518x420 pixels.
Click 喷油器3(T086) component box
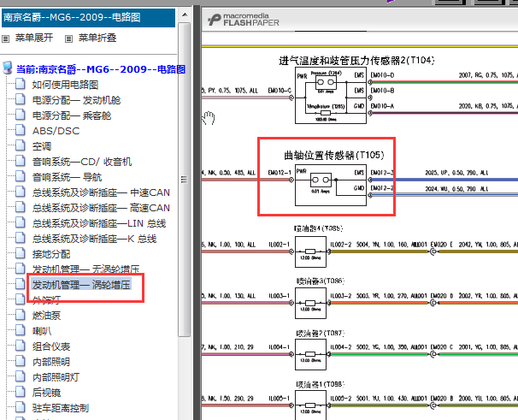pos(310,304)
